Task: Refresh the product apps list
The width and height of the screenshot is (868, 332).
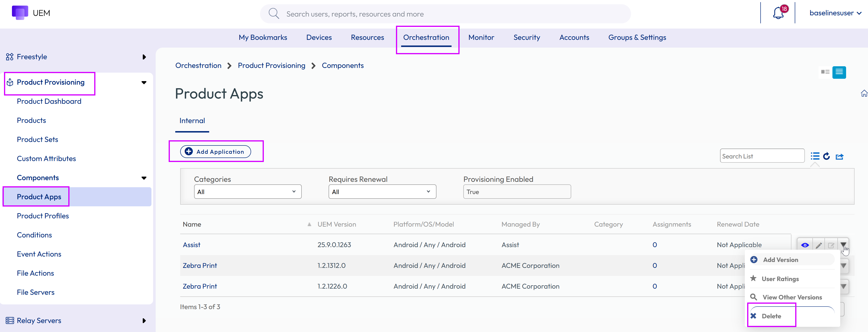Action: [x=827, y=156]
